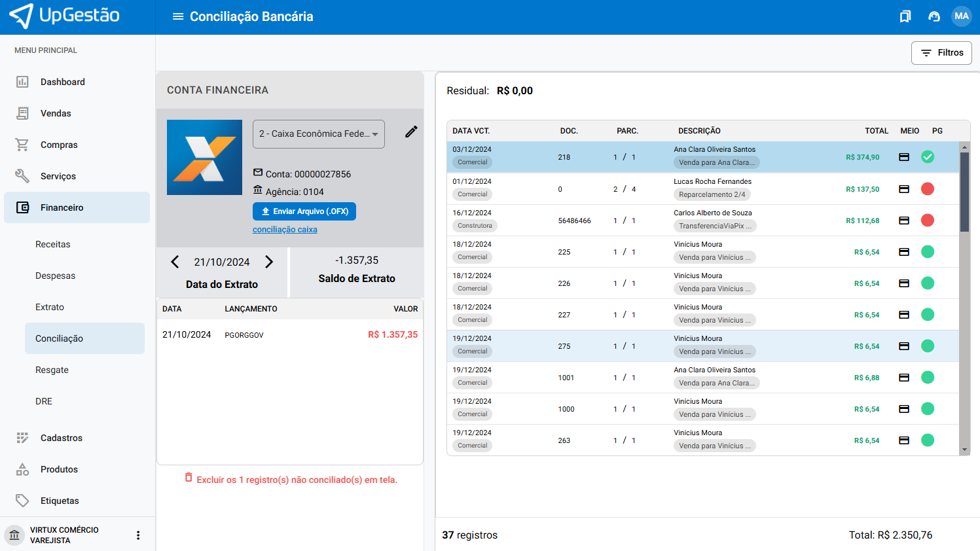This screenshot has width=980, height=551.
Task: Open the Filtros button
Action: click(941, 53)
